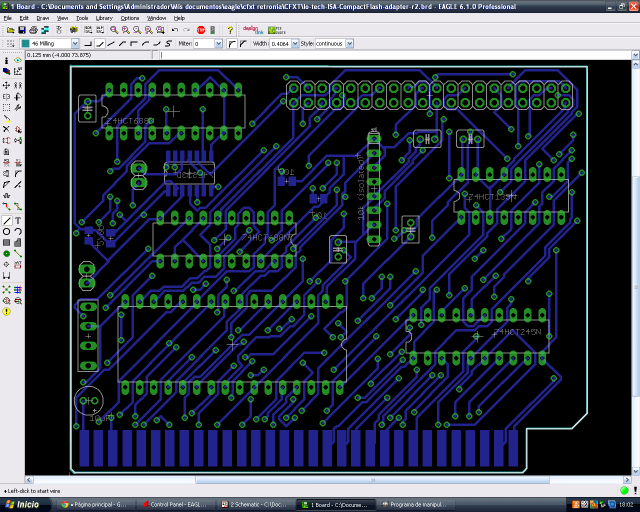Select the Rotate tool

tap(18, 97)
